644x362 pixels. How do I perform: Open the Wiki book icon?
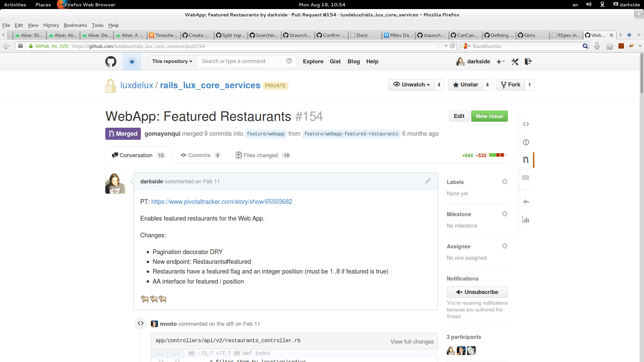tap(526, 178)
